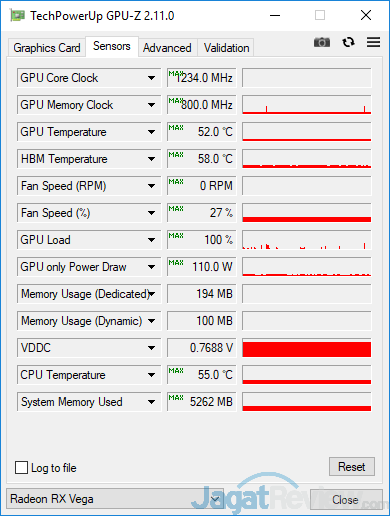Open the Radeon RX Vega device selector
Image resolution: width=390 pixels, height=516 pixels.
(115, 499)
